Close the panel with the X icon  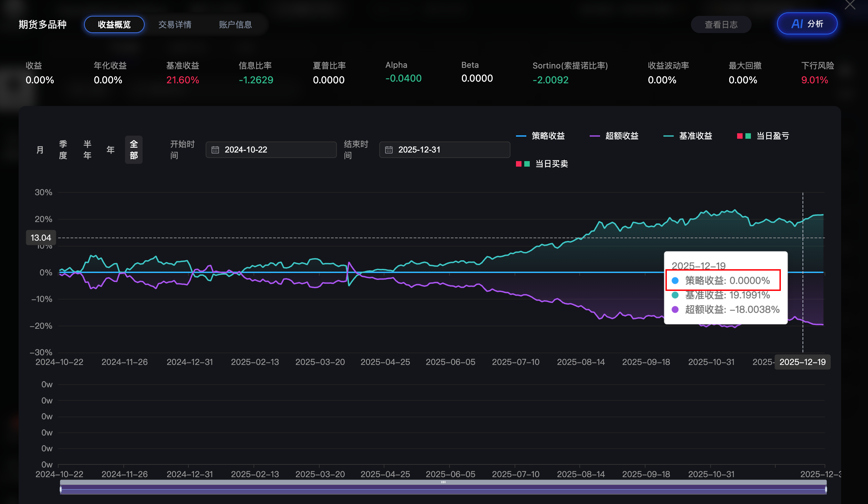click(x=850, y=4)
